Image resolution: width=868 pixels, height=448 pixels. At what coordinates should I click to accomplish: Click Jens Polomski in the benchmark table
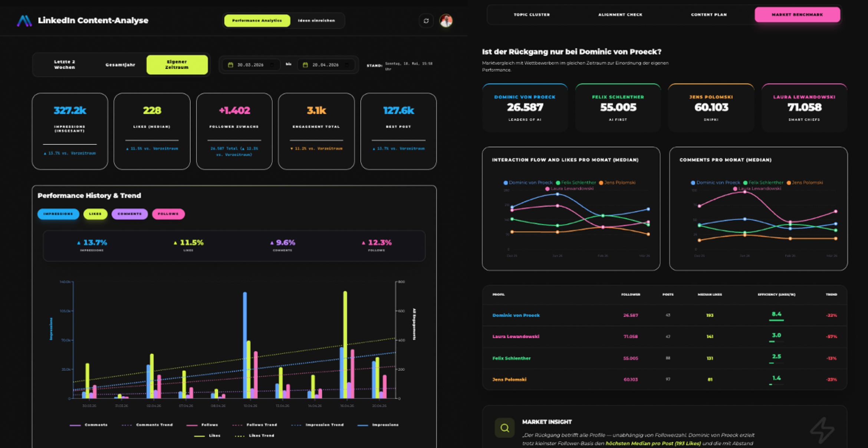click(x=509, y=379)
